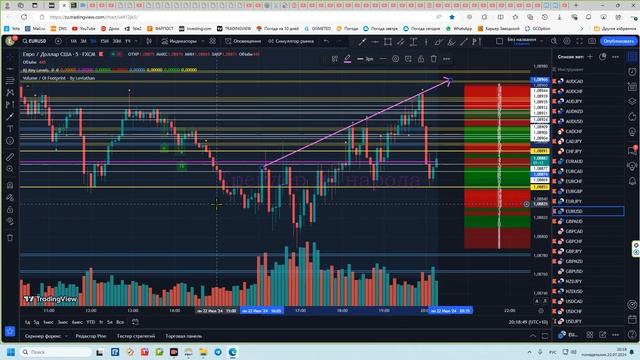Open the indicator templates grid icon

click(213, 41)
